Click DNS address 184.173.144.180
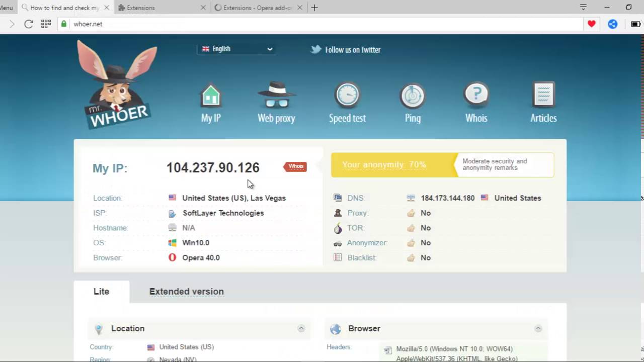 pyautogui.click(x=448, y=198)
